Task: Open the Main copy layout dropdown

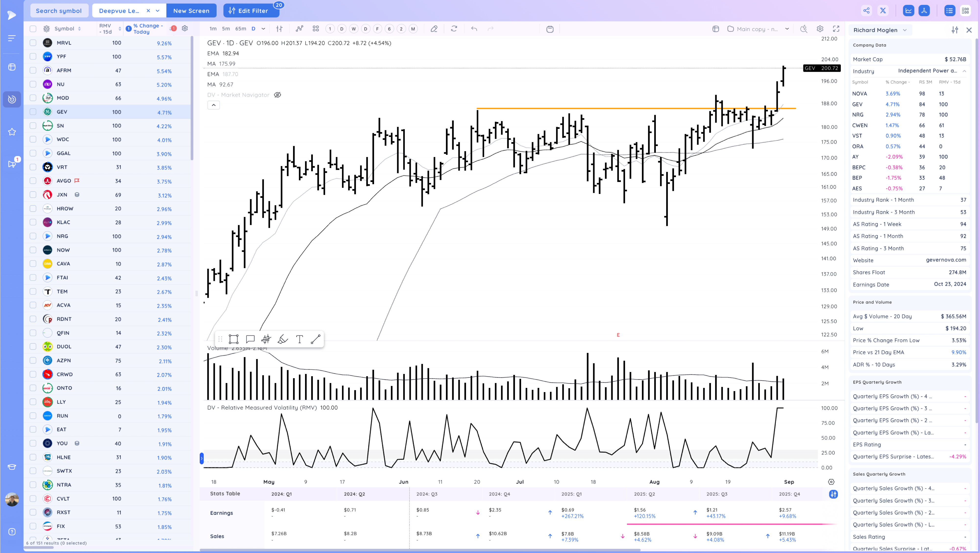Action: (787, 29)
